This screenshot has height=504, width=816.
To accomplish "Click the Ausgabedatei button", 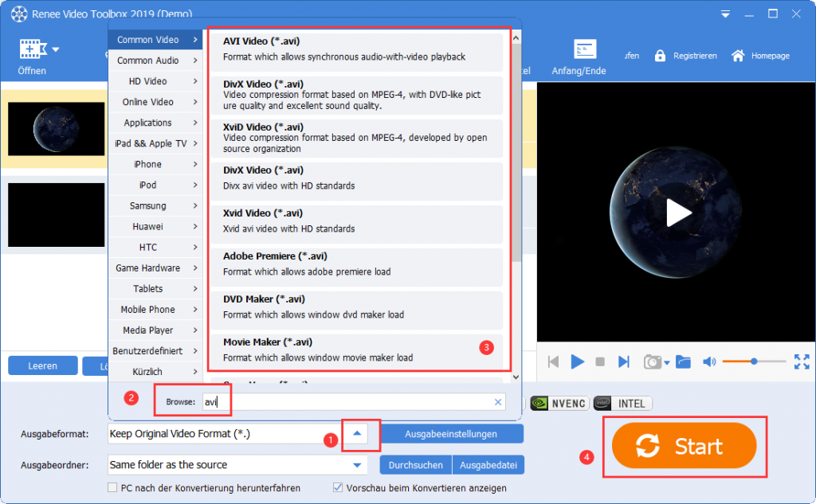I will (x=488, y=465).
